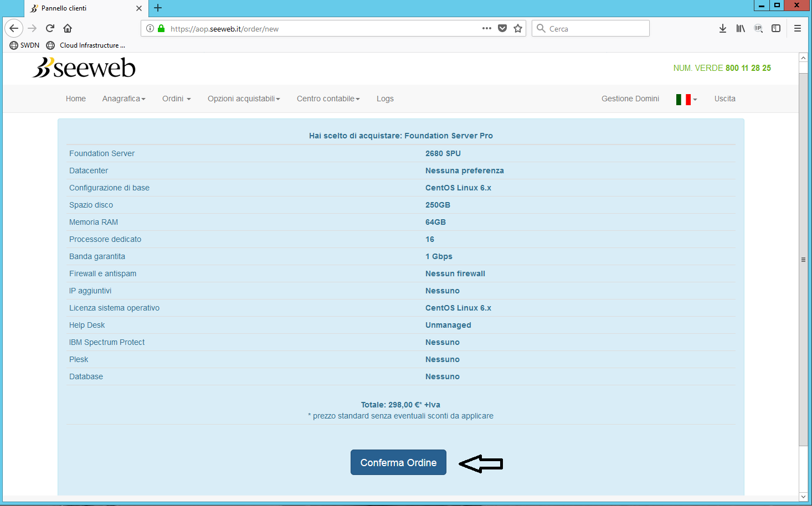Click 'Licenza sistema operativo' row label
Viewport: 812px width, 506px height.
(114, 308)
